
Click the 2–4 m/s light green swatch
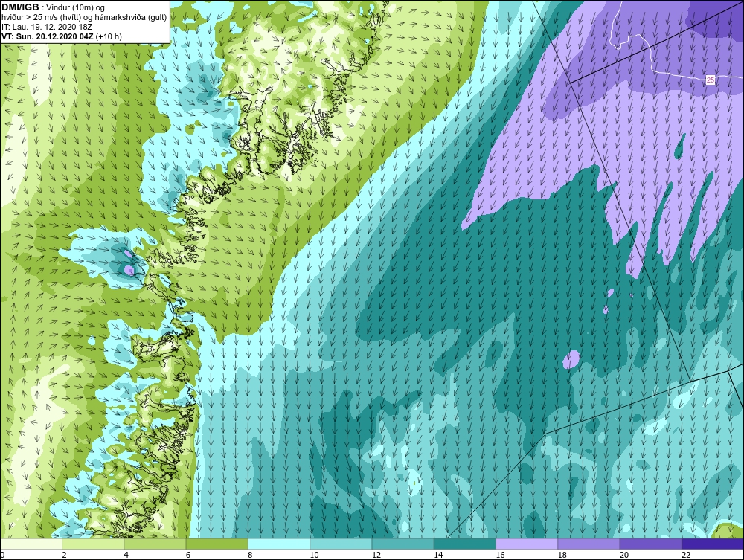[93, 544]
